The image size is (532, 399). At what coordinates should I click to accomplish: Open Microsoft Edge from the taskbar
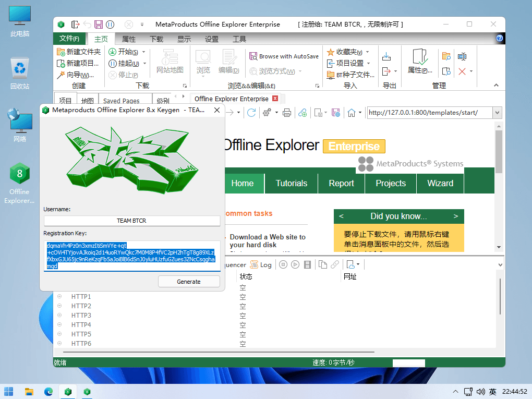49,392
